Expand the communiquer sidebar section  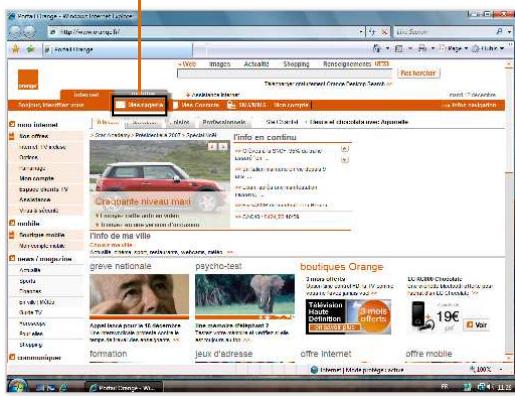12,357
